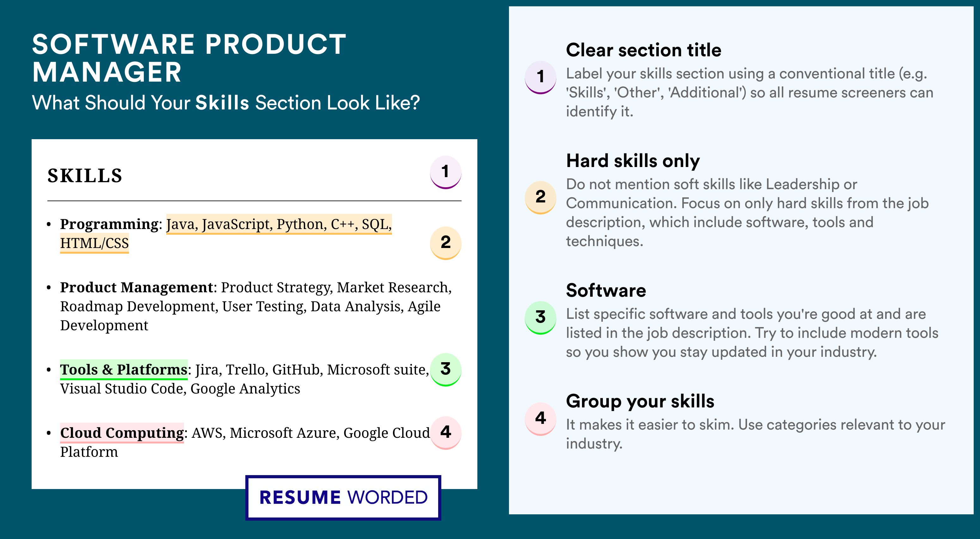
Task: Click badge 2 next to Hard skills only
Action: pos(540,197)
